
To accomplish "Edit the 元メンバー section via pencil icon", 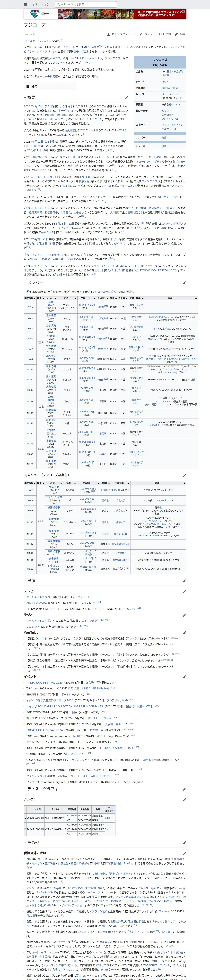I will [x=184, y=475].
